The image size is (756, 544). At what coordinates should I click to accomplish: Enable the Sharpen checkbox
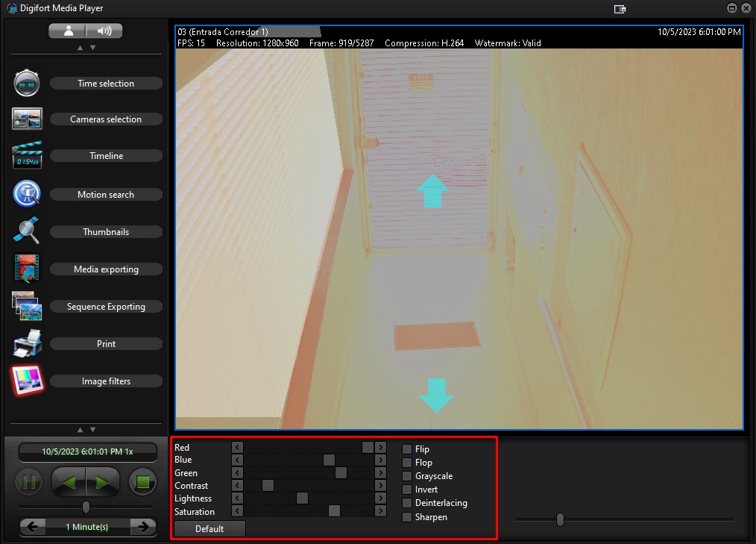(407, 517)
